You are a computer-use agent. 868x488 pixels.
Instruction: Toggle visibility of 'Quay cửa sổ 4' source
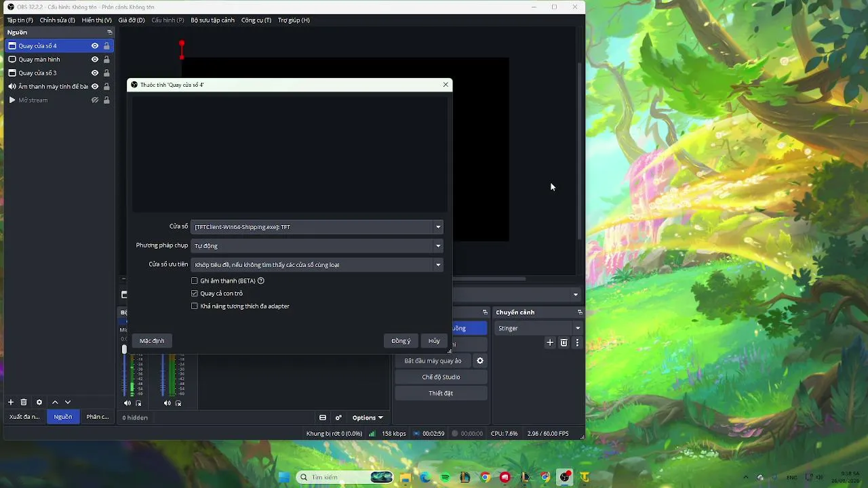click(95, 46)
